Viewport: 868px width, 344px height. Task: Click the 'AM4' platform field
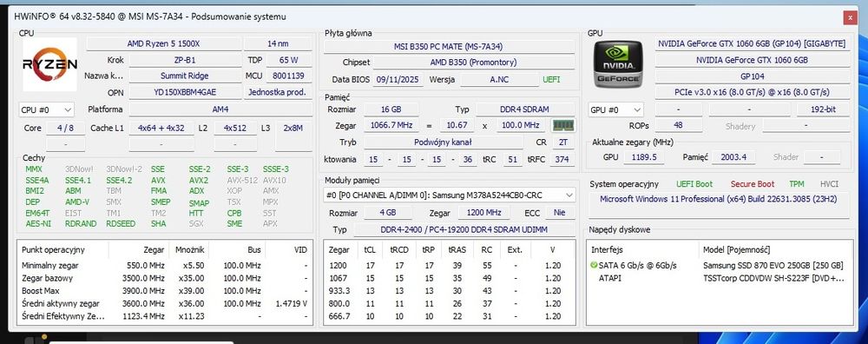pos(220,109)
